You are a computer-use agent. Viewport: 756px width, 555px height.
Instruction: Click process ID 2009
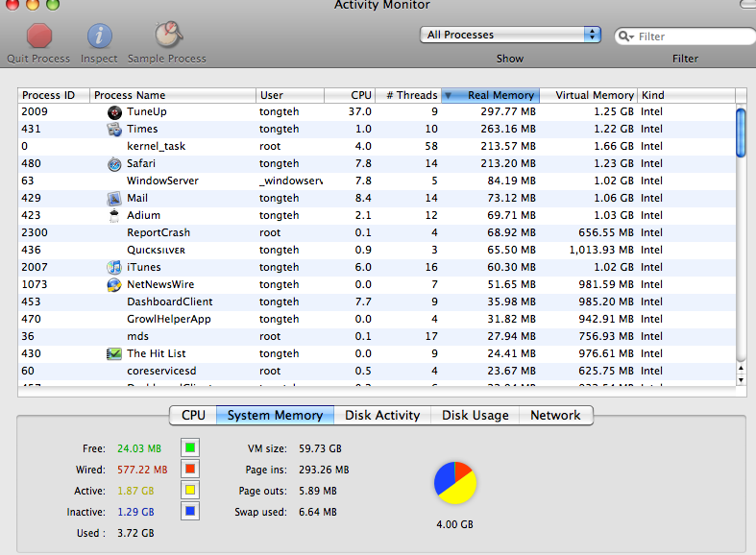coord(35,111)
